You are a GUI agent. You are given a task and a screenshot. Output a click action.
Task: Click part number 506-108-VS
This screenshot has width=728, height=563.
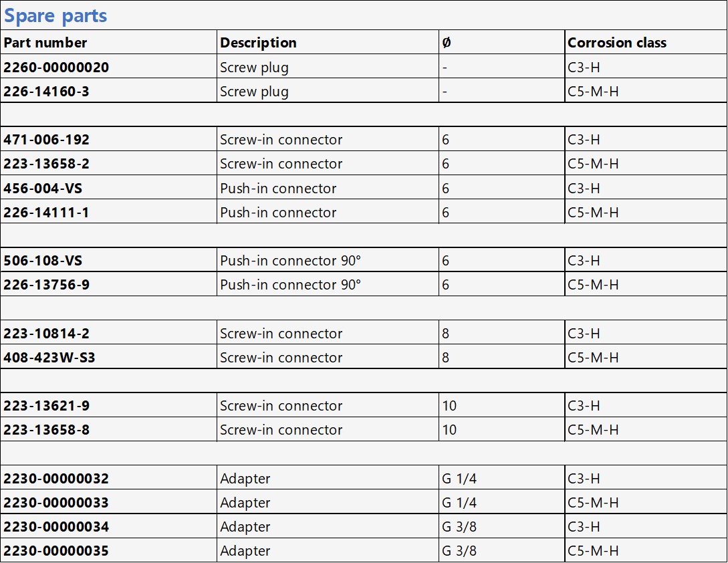tap(43, 261)
